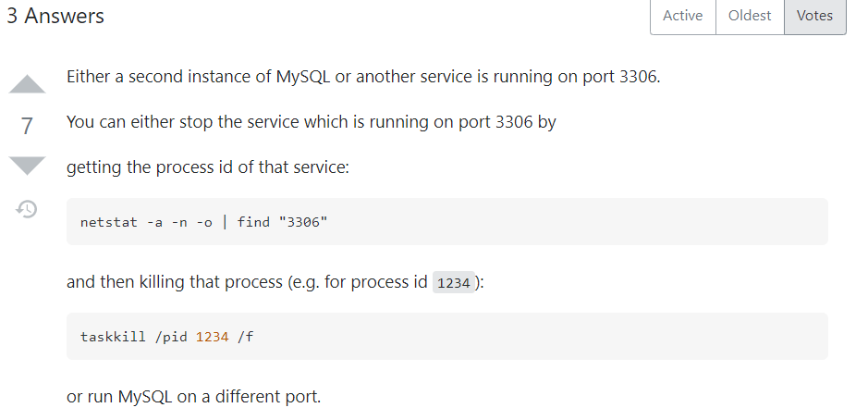The width and height of the screenshot is (868, 420).
Task: Click the sentence starting "Either a second instance"
Action: (363, 77)
